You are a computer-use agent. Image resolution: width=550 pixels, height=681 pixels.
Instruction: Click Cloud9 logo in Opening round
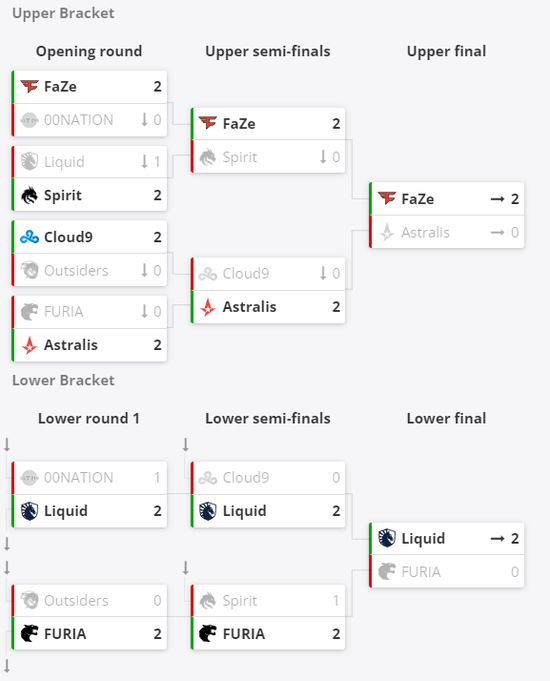(29, 237)
